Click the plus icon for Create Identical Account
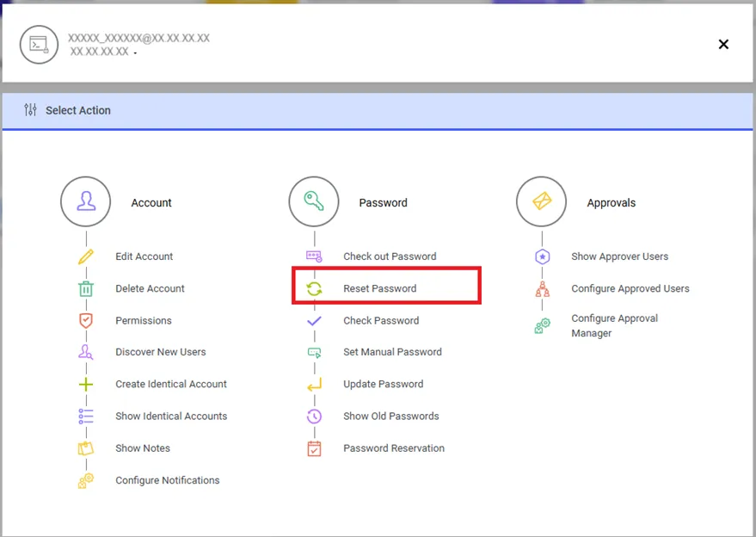 coord(86,385)
